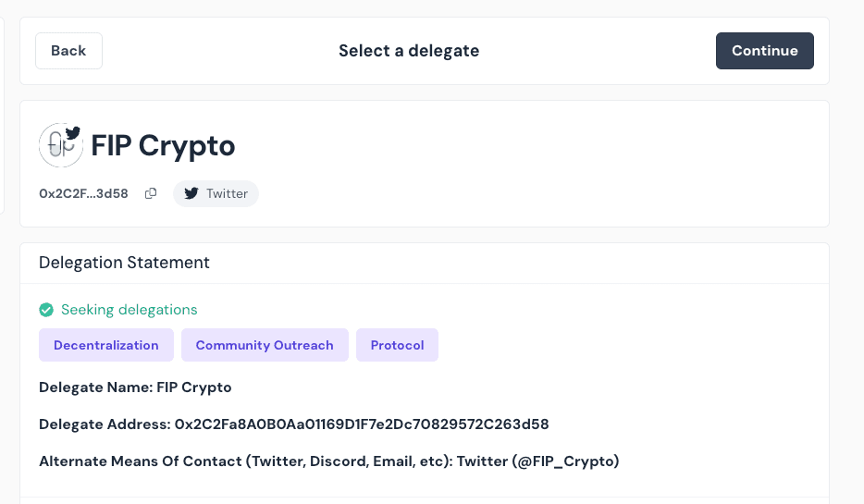Select the Community Outreach tag
This screenshot has width=864, height=504.
pos(265,345)
